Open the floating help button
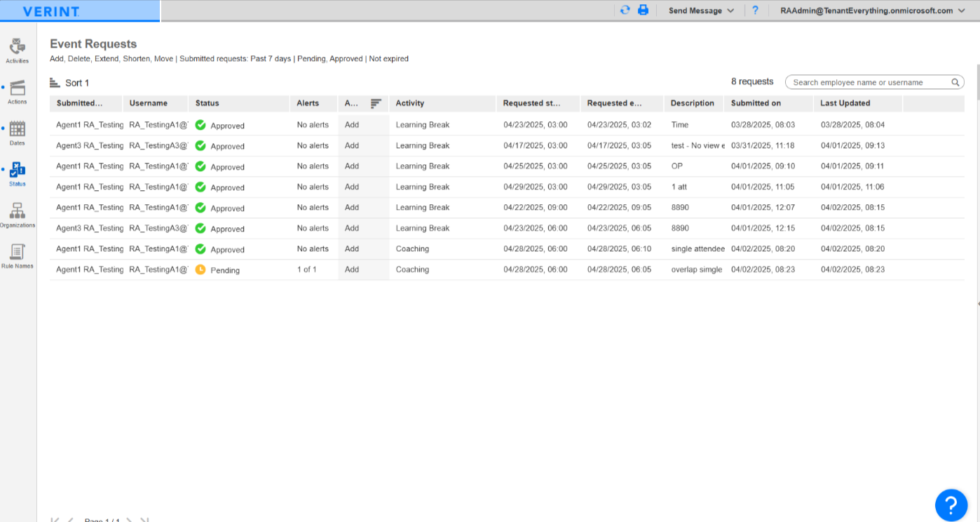This screenshot has width=980, height=522. tap(951, 504)
